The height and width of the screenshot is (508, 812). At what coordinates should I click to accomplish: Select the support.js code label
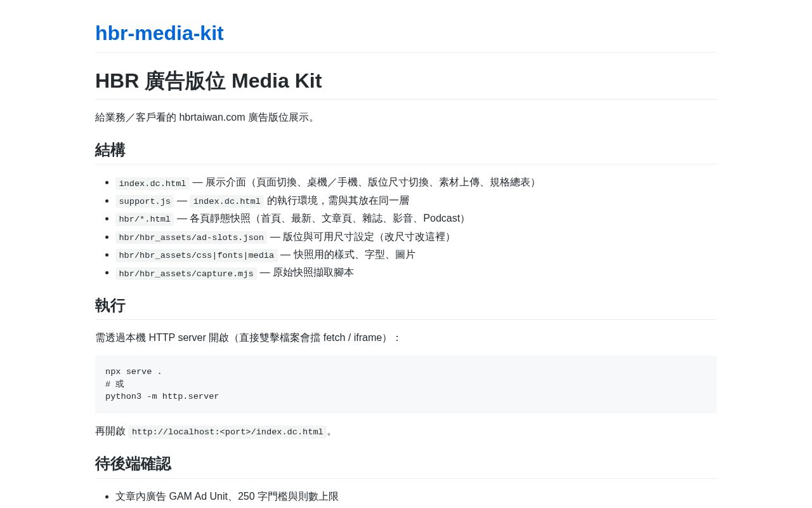145,201
